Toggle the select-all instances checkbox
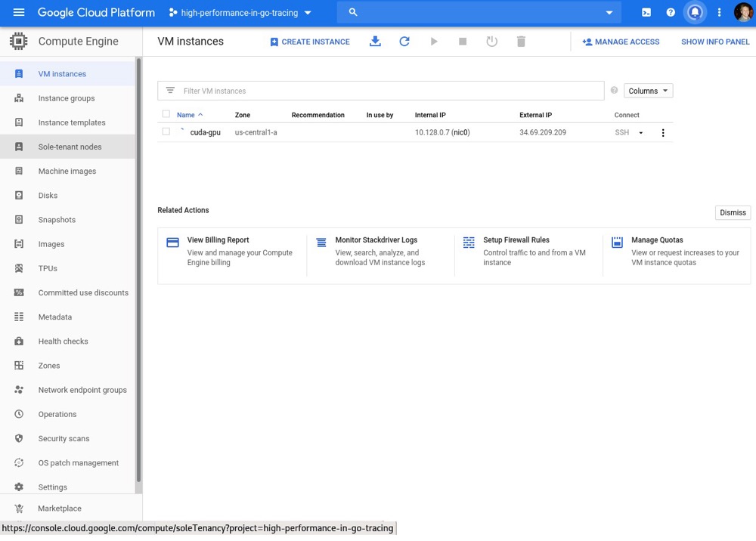Screen dimensions: 756x541 click(166, 114)
